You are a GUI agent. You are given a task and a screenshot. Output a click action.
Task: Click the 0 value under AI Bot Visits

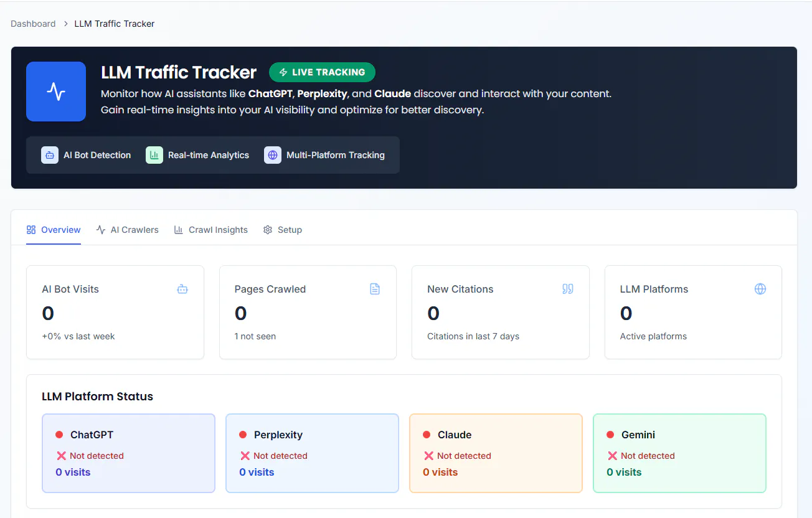click(48, 313)
